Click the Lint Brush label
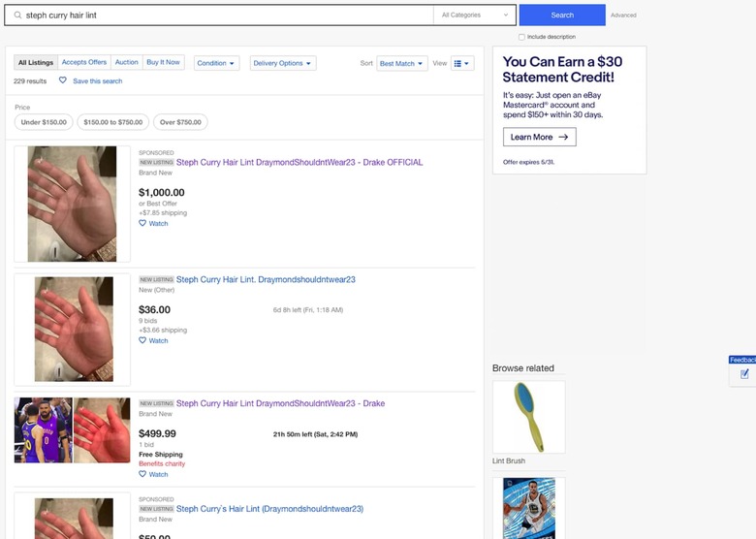Viewport: 756px width, 539px height. [x=509, y=460]
